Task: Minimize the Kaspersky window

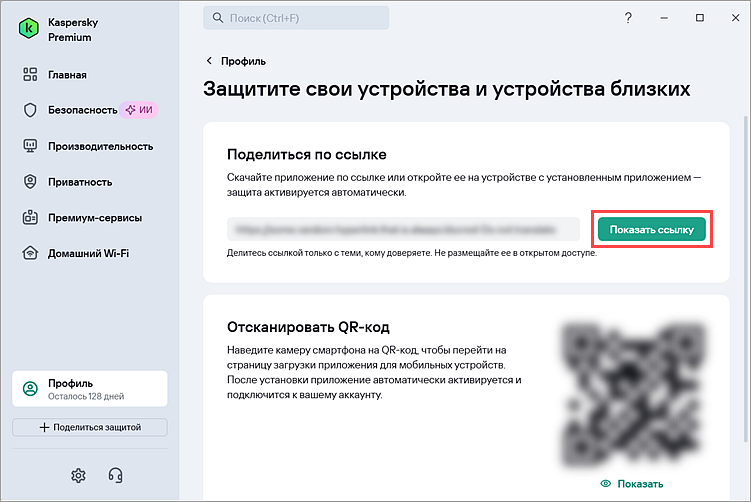Action: (x=664, y=18)
